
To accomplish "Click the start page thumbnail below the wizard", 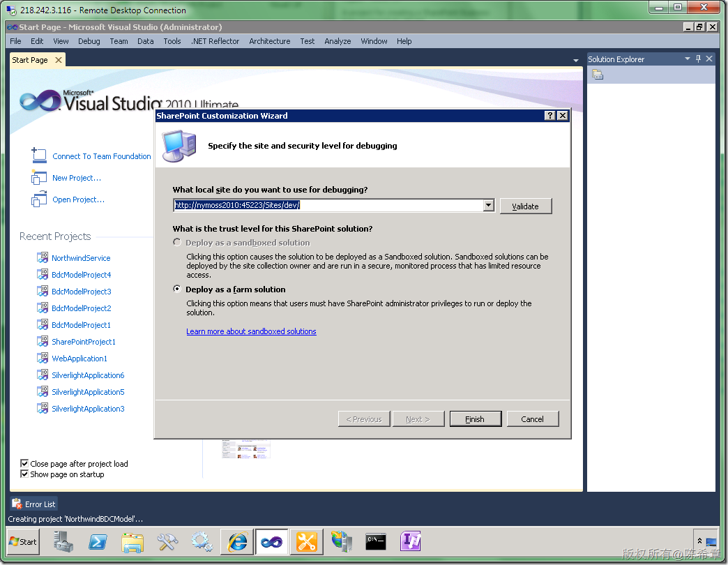I will pos(245,449).
